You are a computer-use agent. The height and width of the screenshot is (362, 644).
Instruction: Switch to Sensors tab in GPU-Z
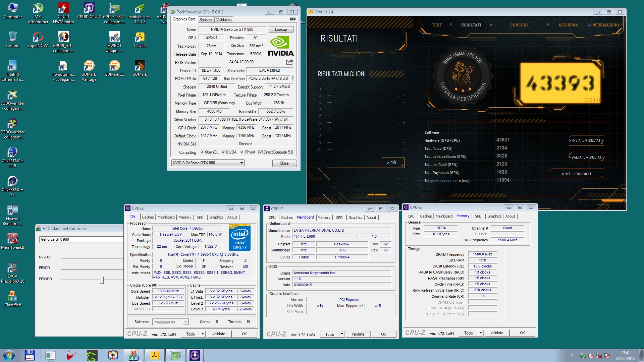(206, 20)
